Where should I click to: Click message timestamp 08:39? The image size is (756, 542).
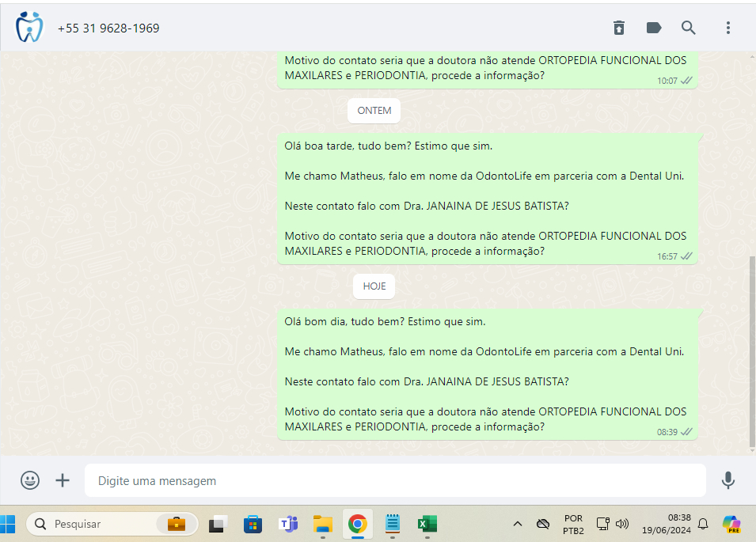(x=667, y=432)
